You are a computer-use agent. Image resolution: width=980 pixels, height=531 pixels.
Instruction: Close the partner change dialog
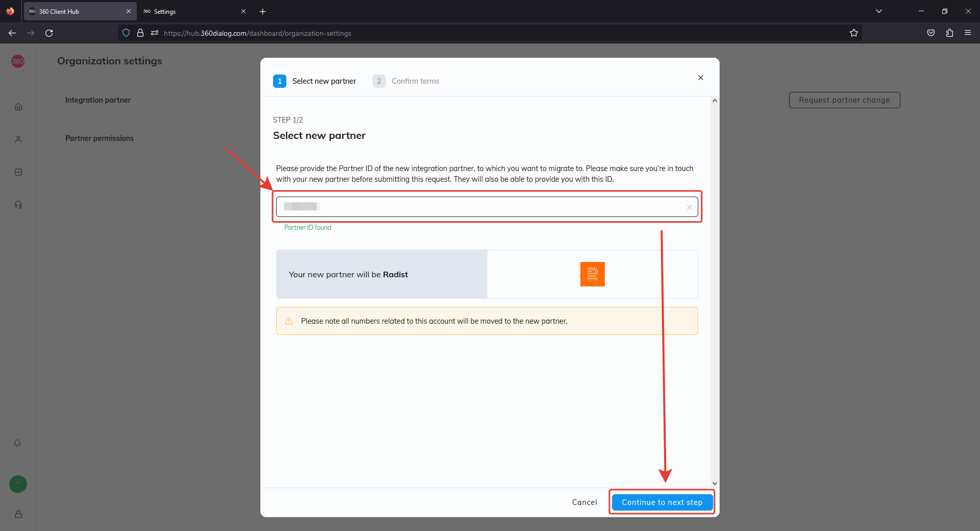coord(700,78)
